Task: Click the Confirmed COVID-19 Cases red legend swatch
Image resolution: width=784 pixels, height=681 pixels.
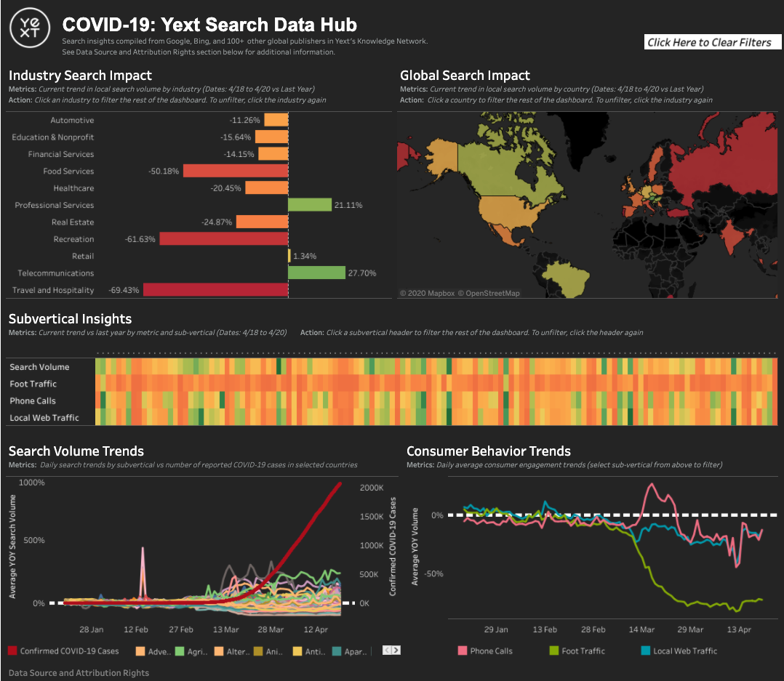Action: pyautogui.click(x=12, y=651)
